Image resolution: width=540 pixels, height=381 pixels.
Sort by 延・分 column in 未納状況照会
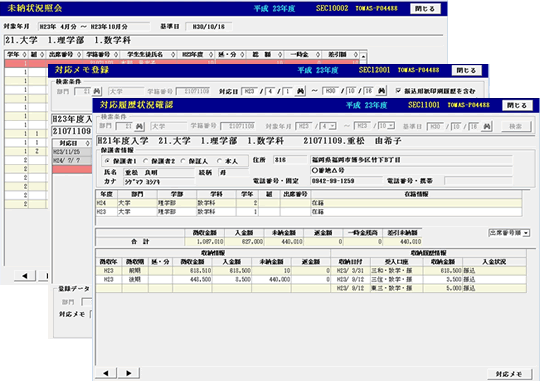click(231, 54)
